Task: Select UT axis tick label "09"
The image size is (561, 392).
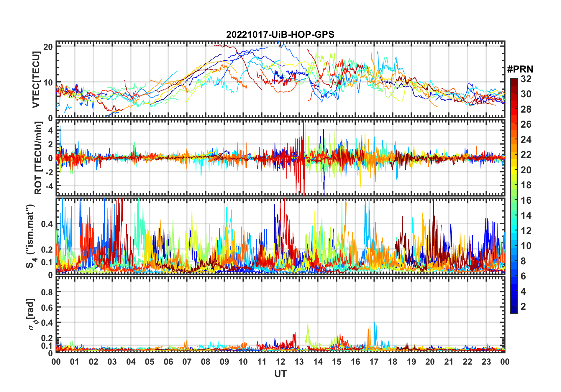Action: 224,362
